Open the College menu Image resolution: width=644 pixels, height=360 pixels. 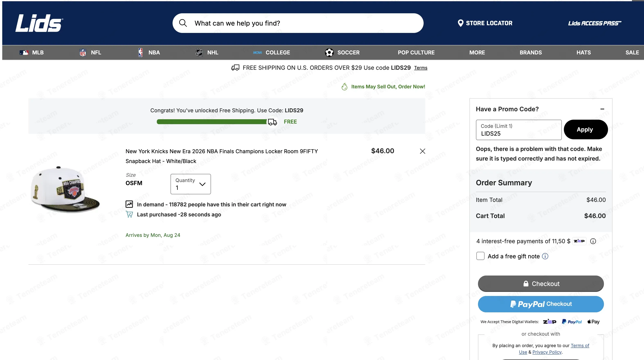click(272, 53)
